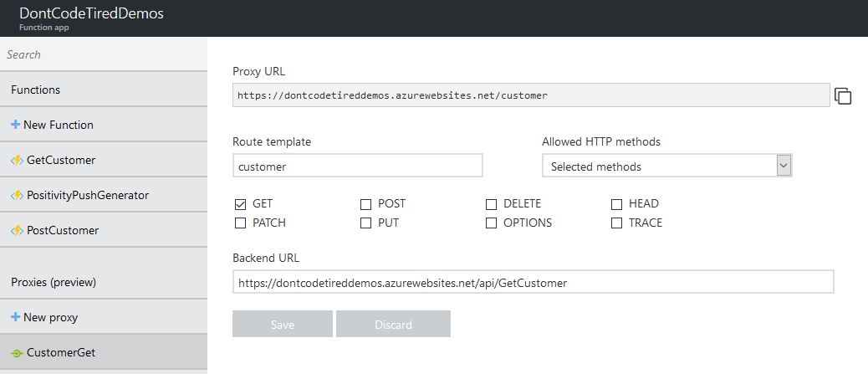Open the PostCustomer function
This screenshot has height=374, width=868.
104,230
